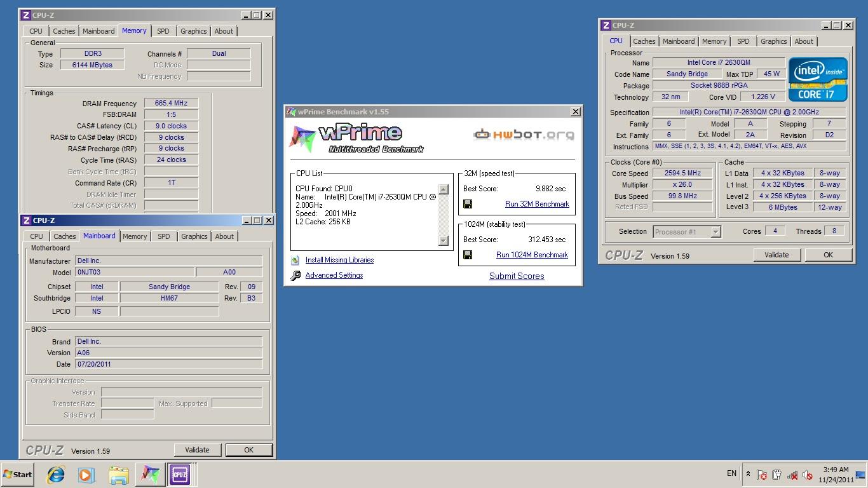Click memory size 6144 MBytes value
Viewport: 868px width, 488px height.
pos(93,65)
